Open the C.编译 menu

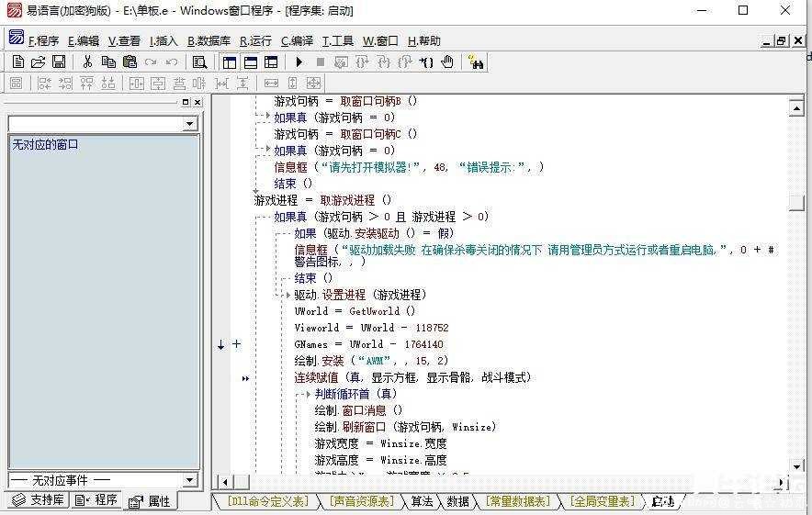point(297,41)
